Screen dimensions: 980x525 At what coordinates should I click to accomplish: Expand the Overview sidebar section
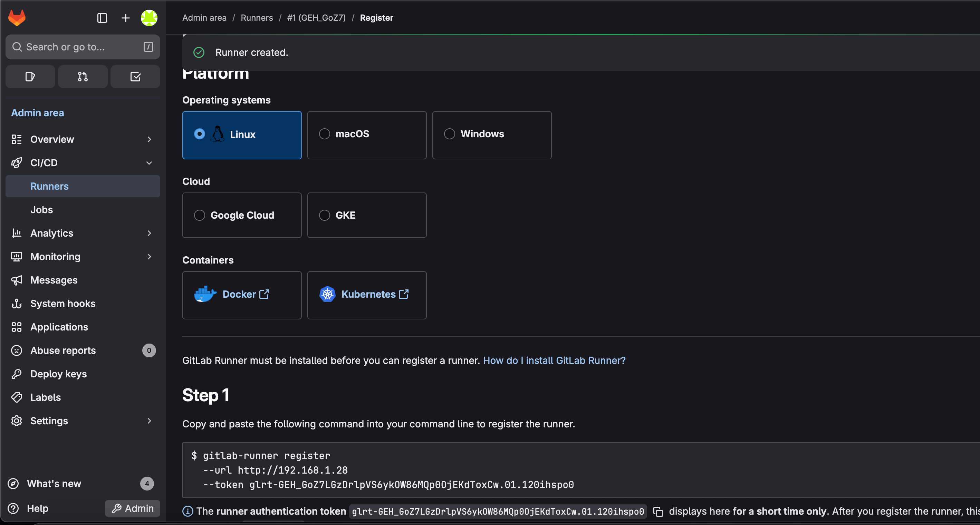tap(82, 139)
